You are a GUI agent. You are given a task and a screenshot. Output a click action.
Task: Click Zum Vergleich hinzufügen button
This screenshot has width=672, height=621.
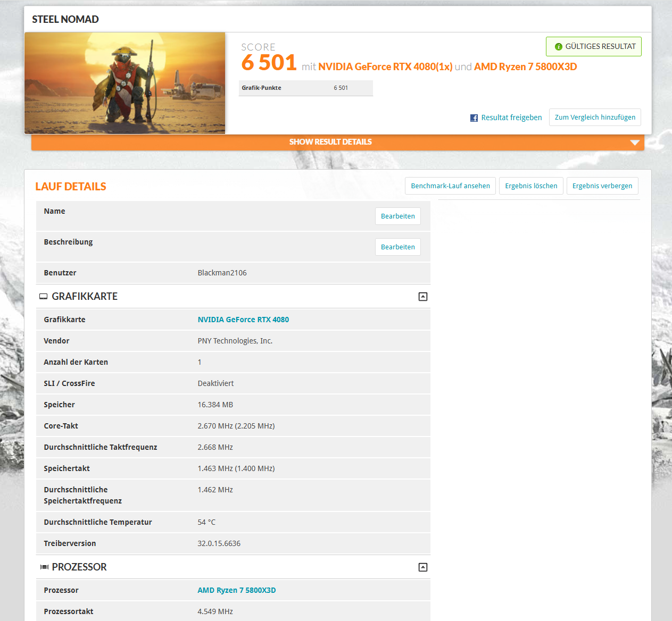coord(595,118)
